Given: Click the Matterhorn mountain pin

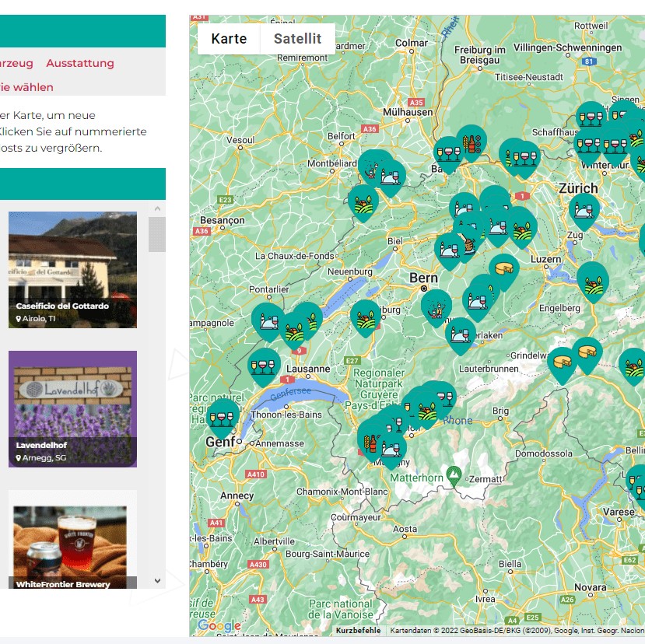Looking at the screenshot, I should pos(454,476).
